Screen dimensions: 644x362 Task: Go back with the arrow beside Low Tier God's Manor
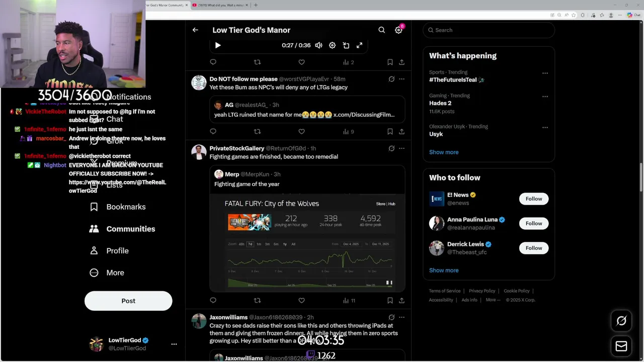[195, 30]
